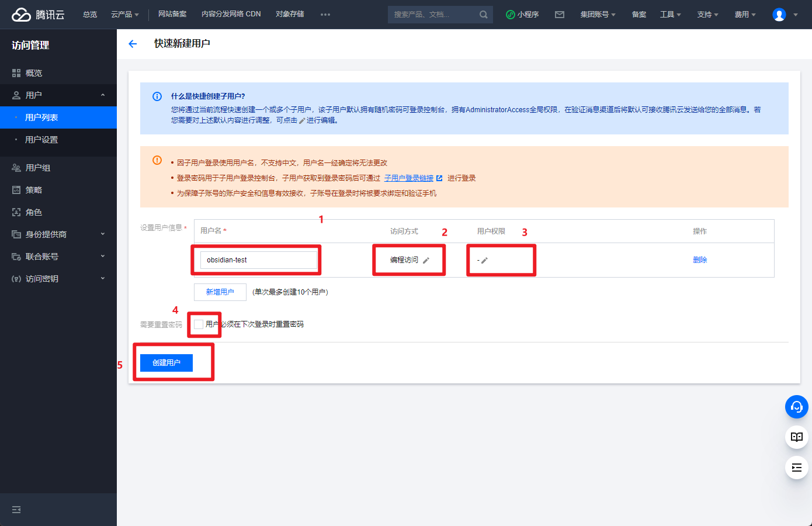Click the 用户组 sidebar label
812x526 pixels.
tap(38, 168)
